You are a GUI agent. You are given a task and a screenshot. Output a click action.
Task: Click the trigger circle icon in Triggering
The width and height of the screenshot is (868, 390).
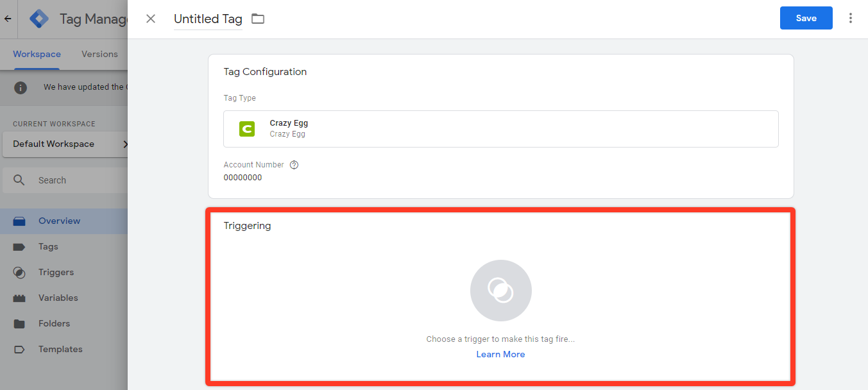500,291
